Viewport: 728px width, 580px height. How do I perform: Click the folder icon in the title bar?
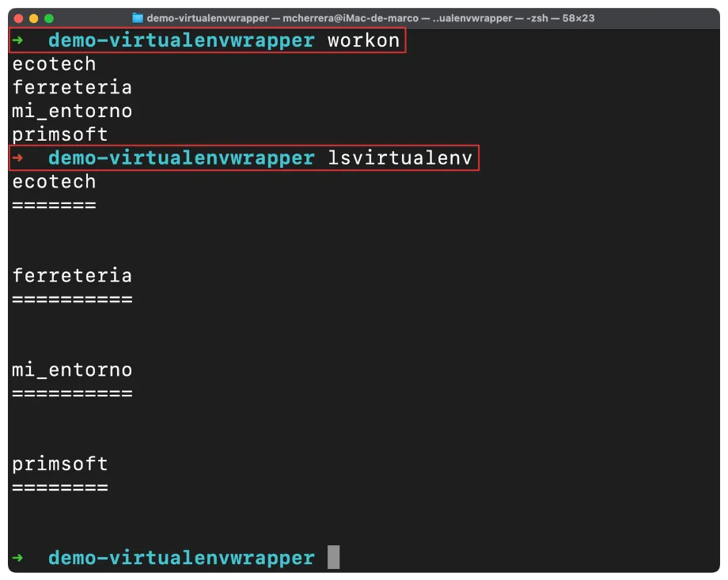[138, 18]
